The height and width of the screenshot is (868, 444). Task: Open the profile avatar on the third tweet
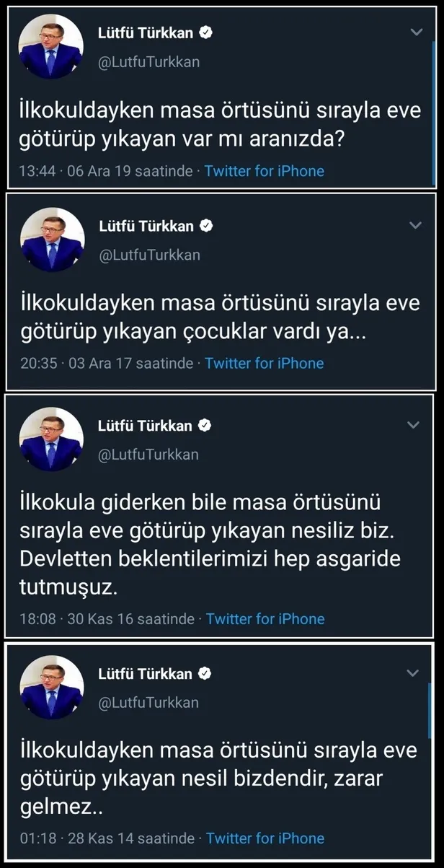point(52,439)
